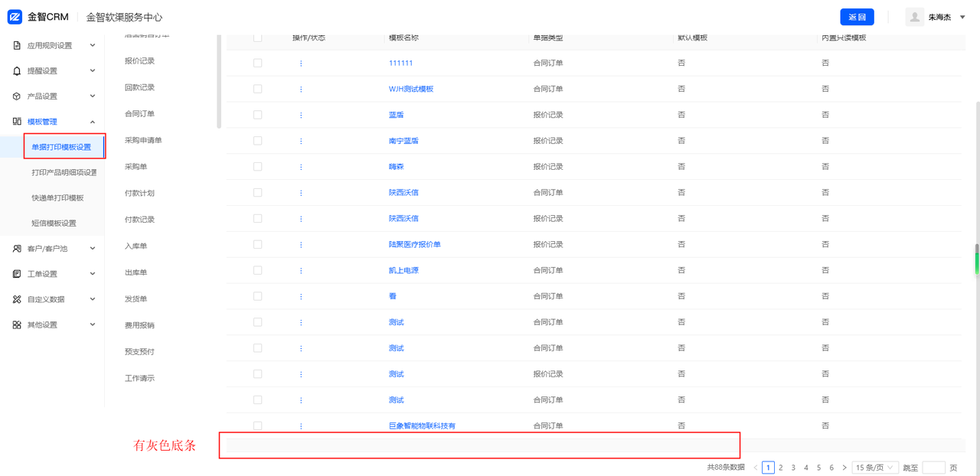The image size is (980, 476).
Task: Click the 应用规则设置 document icon
Action: [17, 45]
